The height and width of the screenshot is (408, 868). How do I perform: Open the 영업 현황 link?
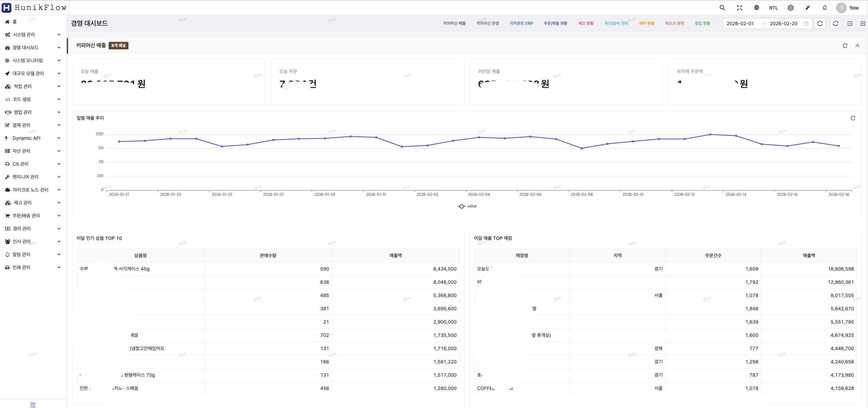pos(702,23)
